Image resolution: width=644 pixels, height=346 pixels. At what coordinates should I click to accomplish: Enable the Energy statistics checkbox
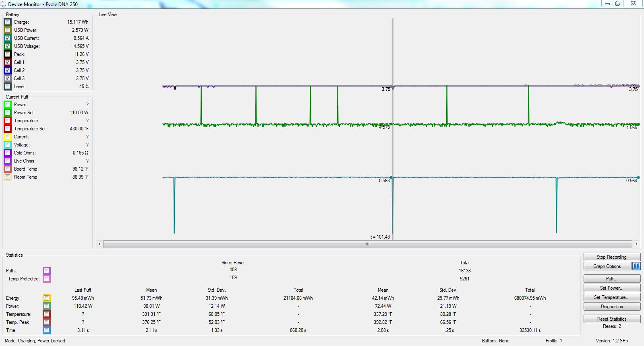pos(47,298)
